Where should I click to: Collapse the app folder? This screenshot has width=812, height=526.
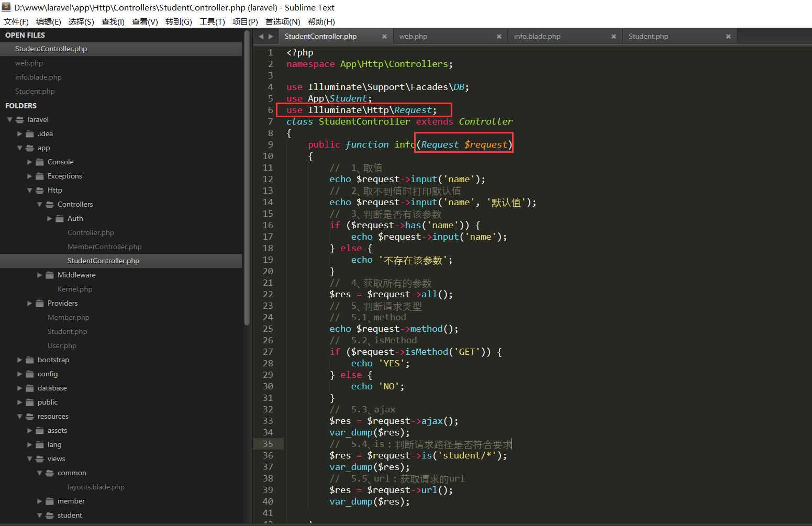[19, 148]
